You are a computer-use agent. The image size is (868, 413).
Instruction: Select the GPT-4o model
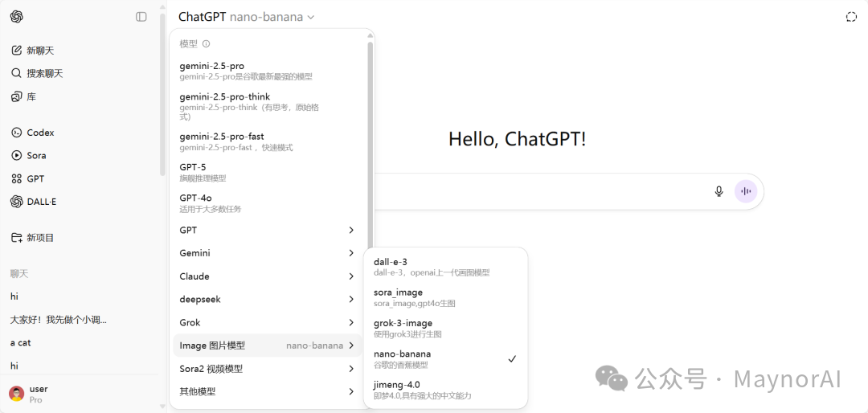[x=268, y=203]
